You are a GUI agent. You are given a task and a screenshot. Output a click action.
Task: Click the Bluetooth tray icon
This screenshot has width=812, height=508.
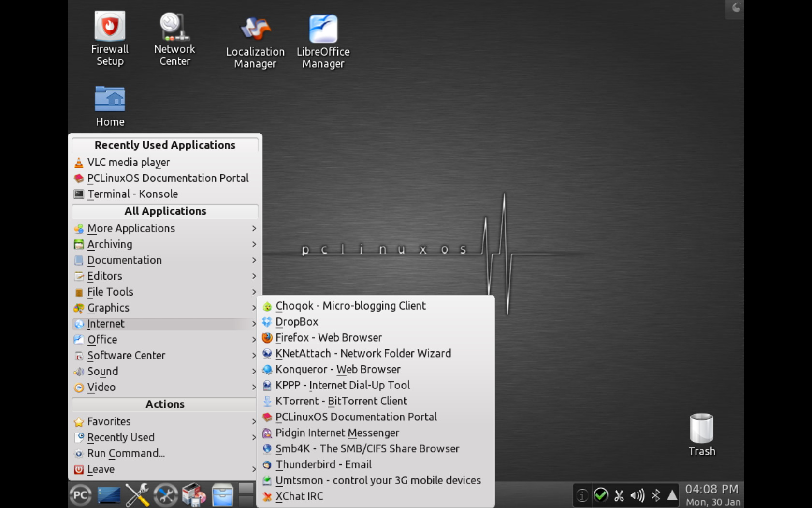[x=655, y=495]
